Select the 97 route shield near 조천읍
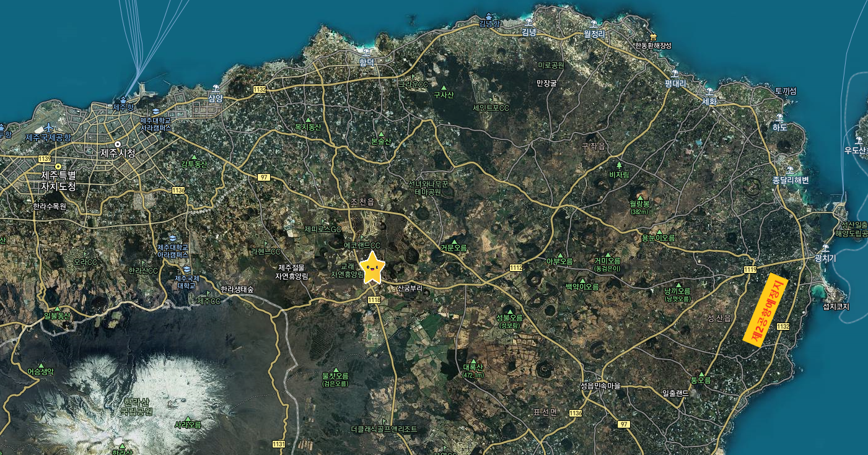Screen dimensions: 868x455 point(264,177)
